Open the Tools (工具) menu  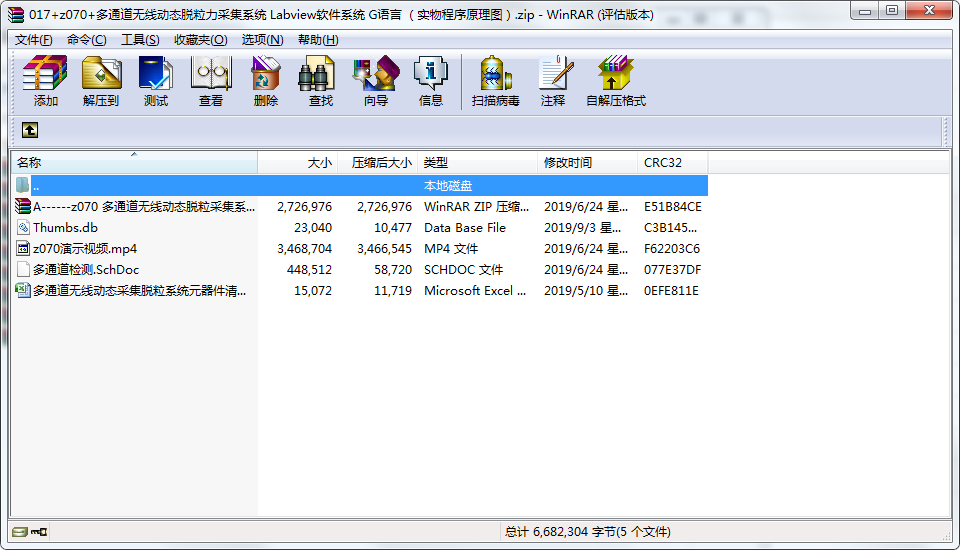coord(140,40)
